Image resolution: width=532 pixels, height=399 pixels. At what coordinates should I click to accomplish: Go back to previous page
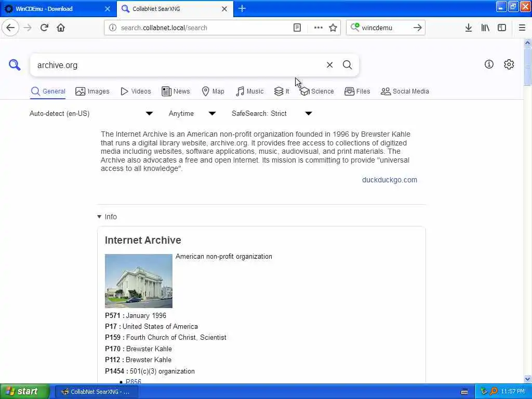click(x=10, y=28)
